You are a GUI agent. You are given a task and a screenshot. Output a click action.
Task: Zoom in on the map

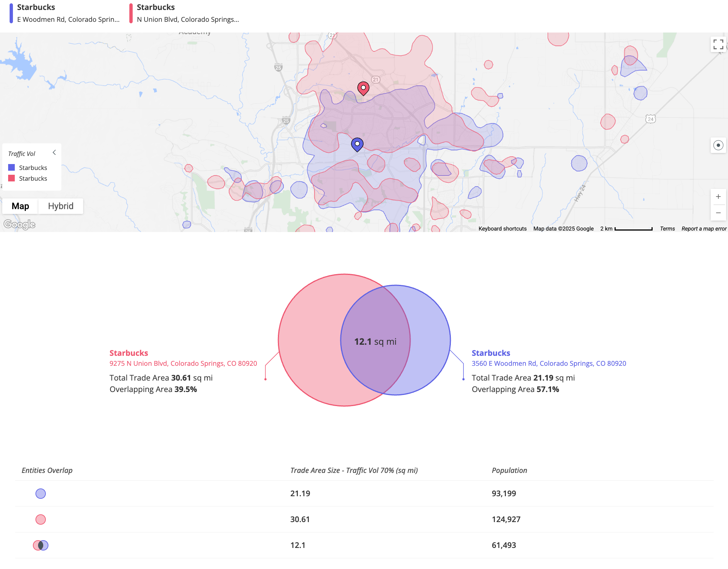pos(718,197)
